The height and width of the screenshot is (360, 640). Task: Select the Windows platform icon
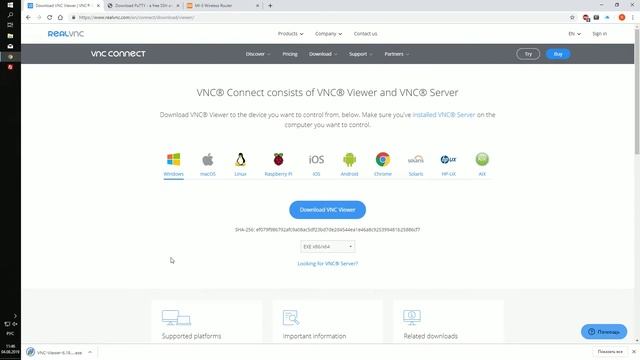click(173, 159)
